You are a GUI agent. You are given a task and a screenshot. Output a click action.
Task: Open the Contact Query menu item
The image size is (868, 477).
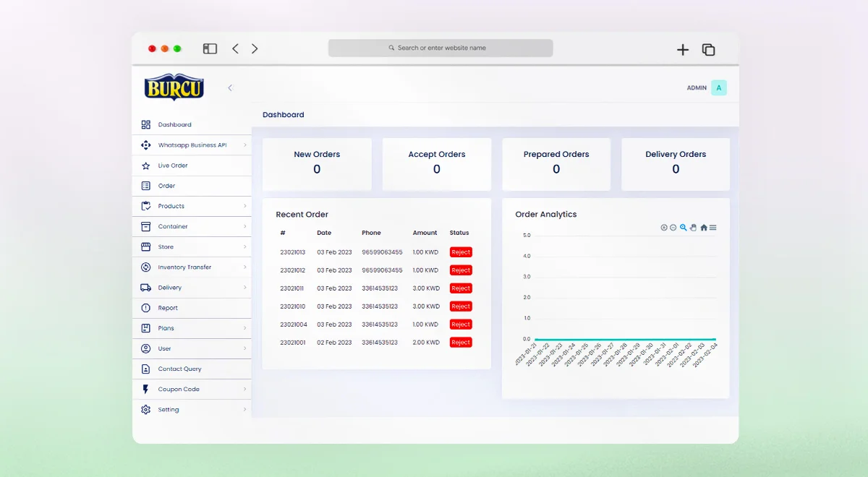179,369
